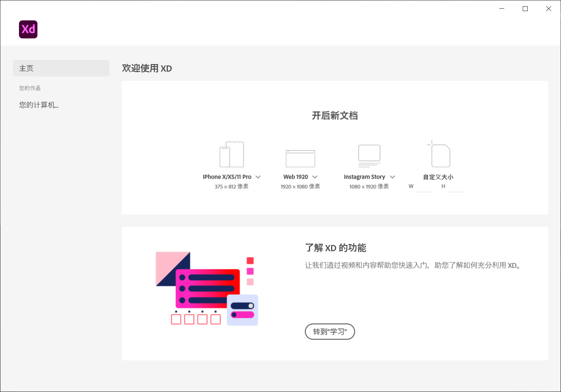The width and height of the screenshot is (561, 392).
Task: Click the 转到"学习" button
Action: coord(330,332)
